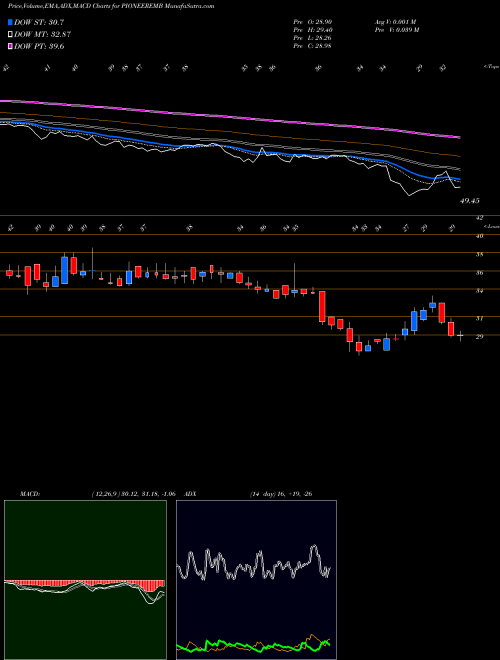Click the 'Pre H: 29.40' high value
Viewport: 500px width, 660px height.
point(313,30)
